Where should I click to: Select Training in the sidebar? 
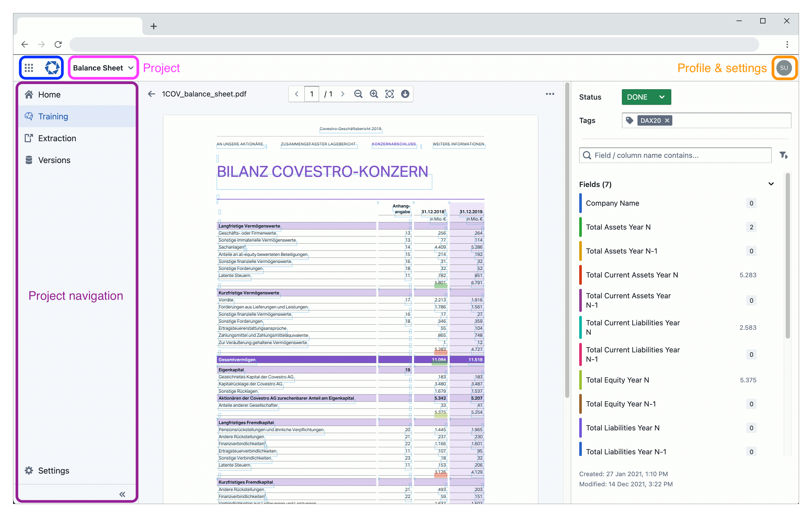pos(77,116)
